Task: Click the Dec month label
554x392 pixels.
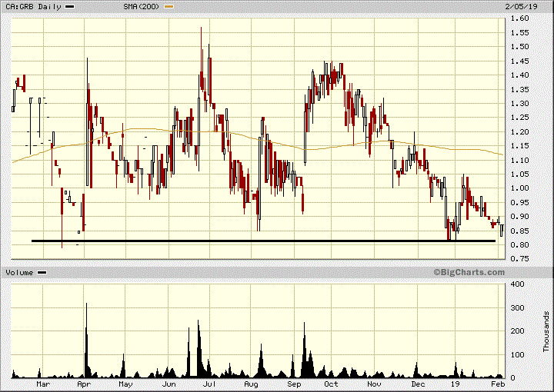Action: coord(418,384)
